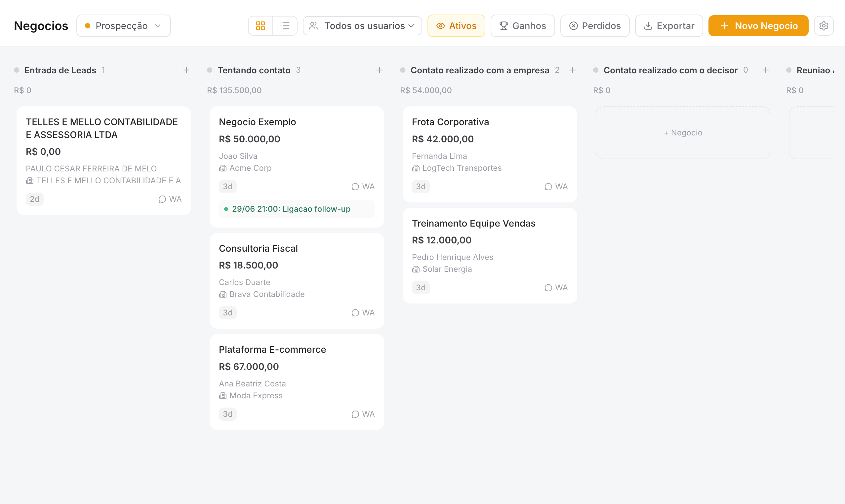The width and height of the screenshot is (845, 504).
Task: Click R$ 54.000,00 column total
Action: 426,90
